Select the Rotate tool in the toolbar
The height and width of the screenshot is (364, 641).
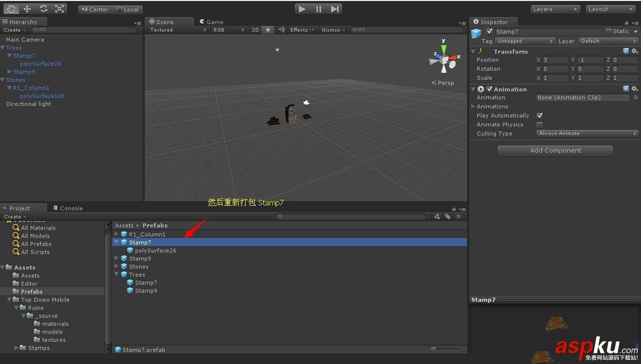click(x=43, y=9)
